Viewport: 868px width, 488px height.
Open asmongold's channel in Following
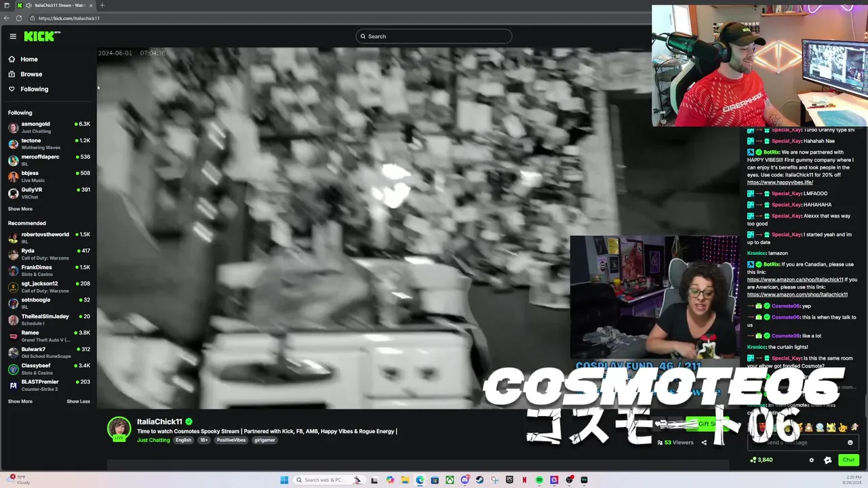(x=49, y=127)
